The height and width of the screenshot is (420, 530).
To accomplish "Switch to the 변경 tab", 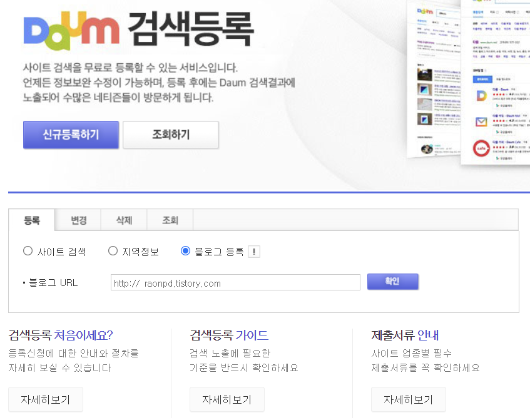I will [x=78, y=220].
